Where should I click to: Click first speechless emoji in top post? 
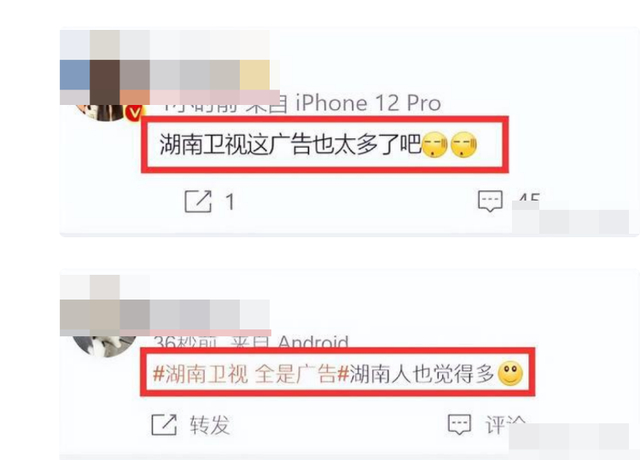[434, 144]
